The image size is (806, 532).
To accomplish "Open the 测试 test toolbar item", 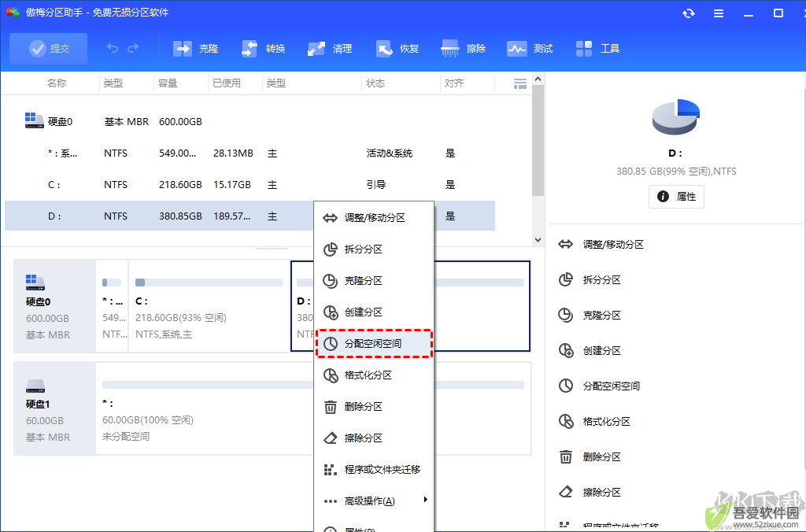I will click(x=530, y=48).
